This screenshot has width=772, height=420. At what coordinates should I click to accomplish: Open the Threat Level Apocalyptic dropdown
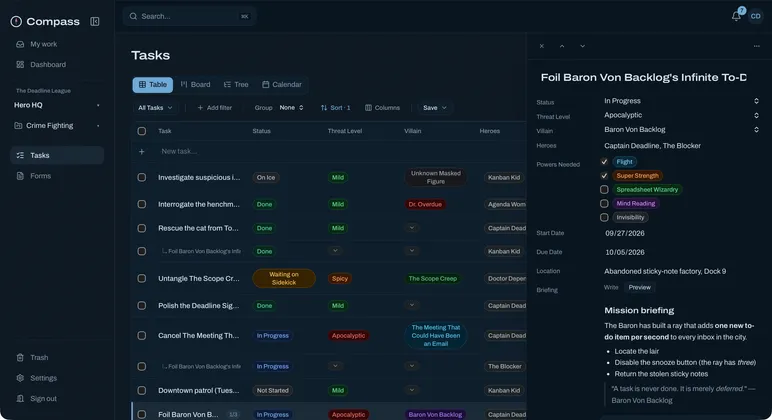tap(681, 115)
